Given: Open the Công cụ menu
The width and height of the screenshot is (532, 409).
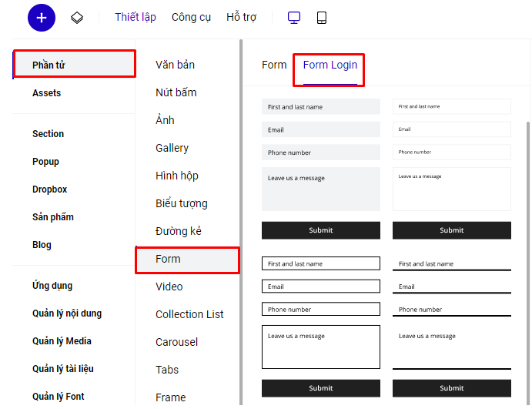Looking at the screenshot, I should pyautogui.click(x=191, y=17).
